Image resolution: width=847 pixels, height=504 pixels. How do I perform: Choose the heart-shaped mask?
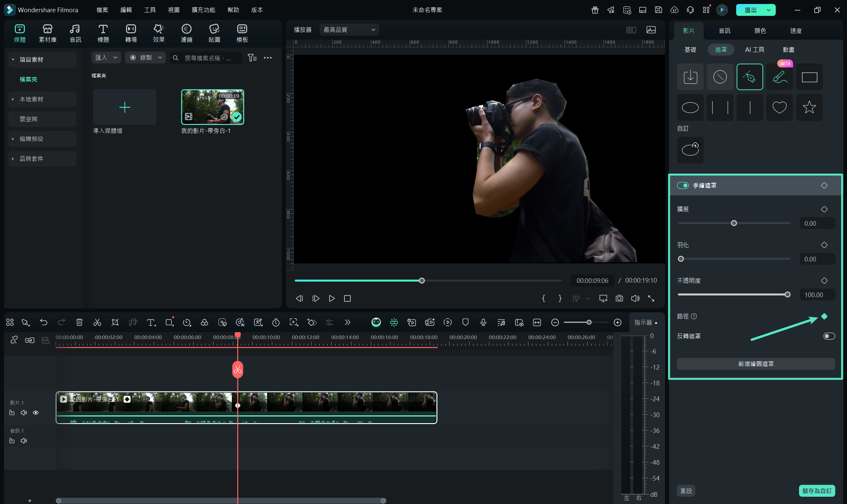[x=780, y=108]
